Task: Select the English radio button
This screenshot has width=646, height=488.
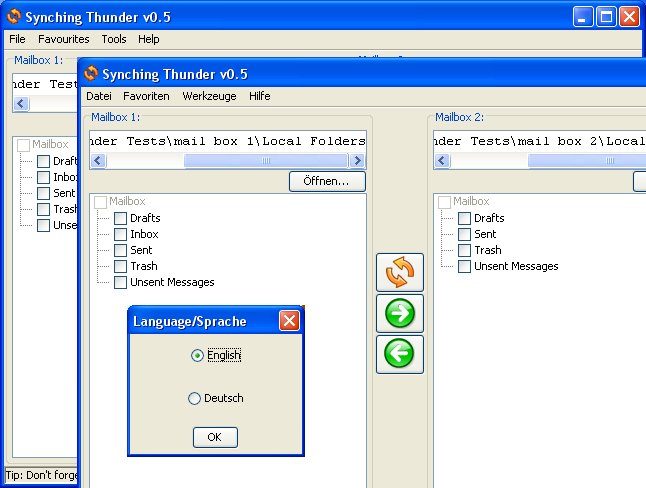Action: point(197,355)
